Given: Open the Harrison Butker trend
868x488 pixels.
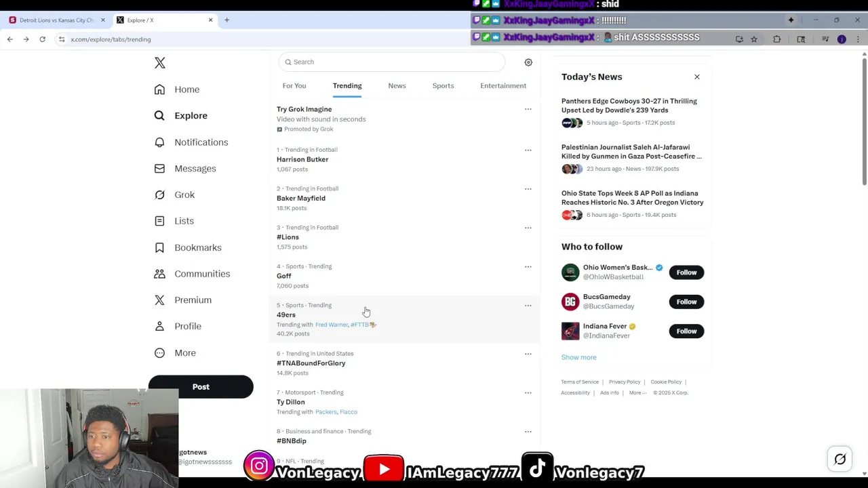Looking at the screenshot, I should (x=404, y=159).
